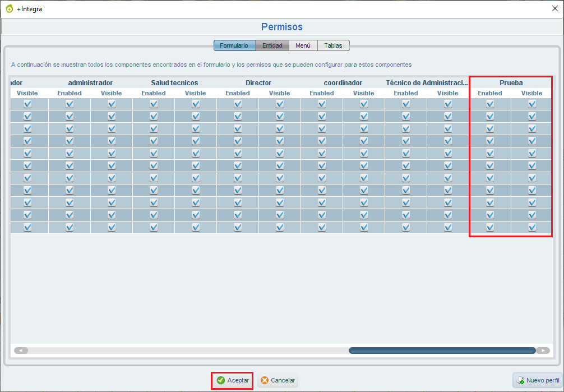Uncheck Director Enabled in last row
The width and height of the screenshot is (564, 392).
(x=238, y=227)
